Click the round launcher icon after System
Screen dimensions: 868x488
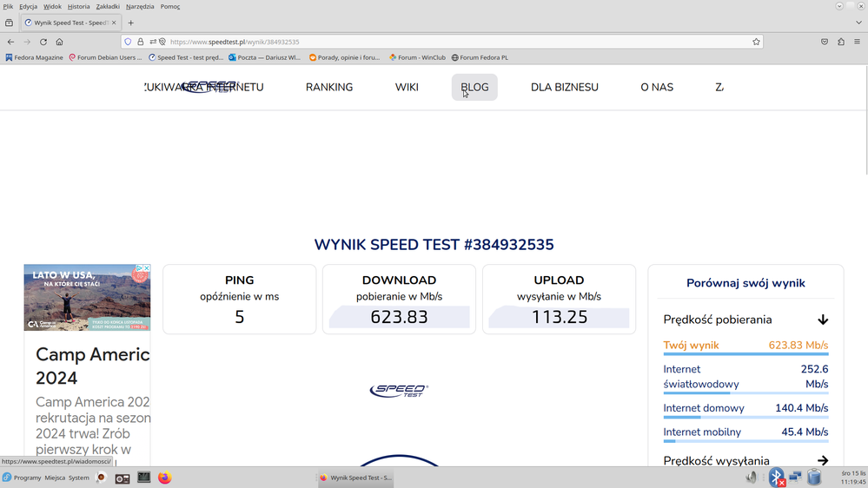tap(102, 478)
